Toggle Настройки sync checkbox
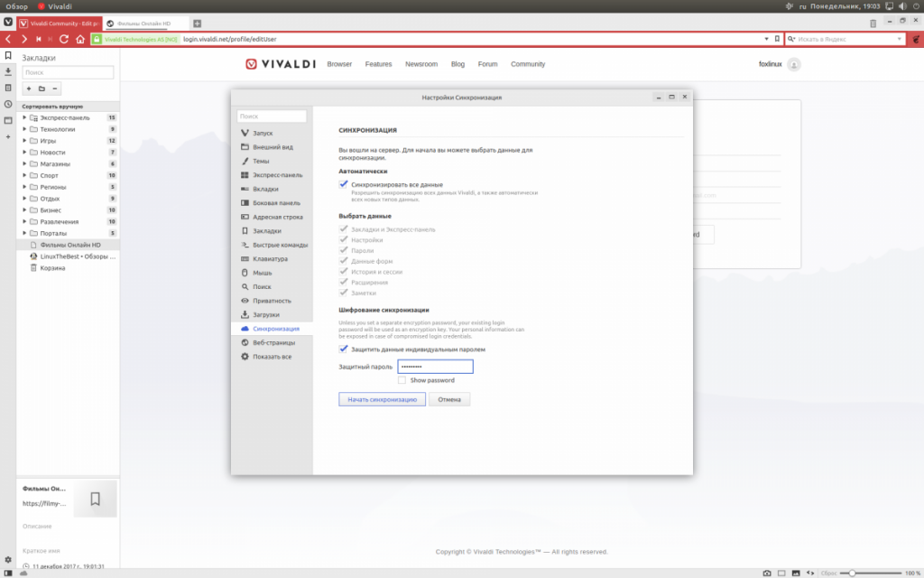This screenshot has height=578, width=924. click(344, 239)
